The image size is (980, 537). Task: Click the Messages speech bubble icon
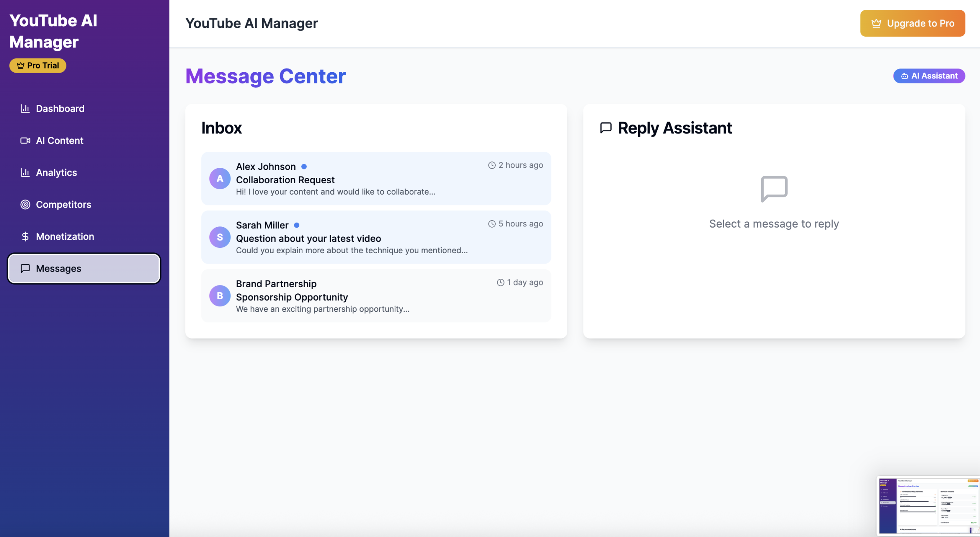[25, 268]
